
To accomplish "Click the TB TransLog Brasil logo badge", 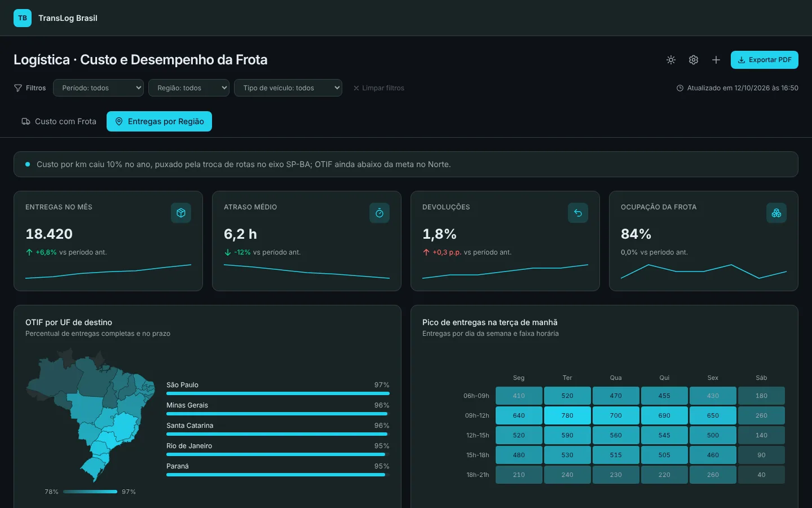I will click(x=23, y=18).
